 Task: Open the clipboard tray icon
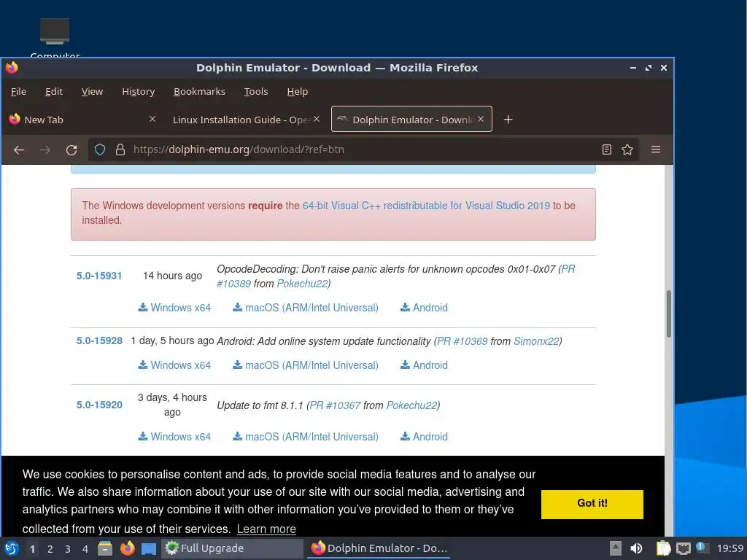pos(663,548)
